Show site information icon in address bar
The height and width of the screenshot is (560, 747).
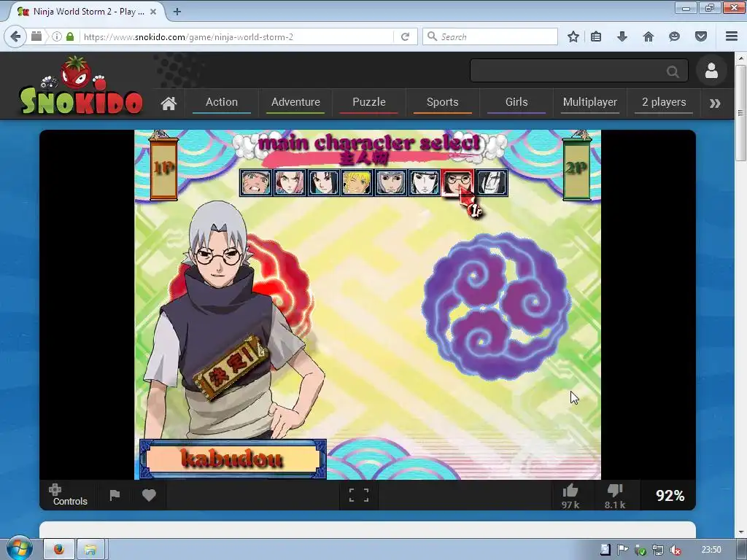point(57,36)
